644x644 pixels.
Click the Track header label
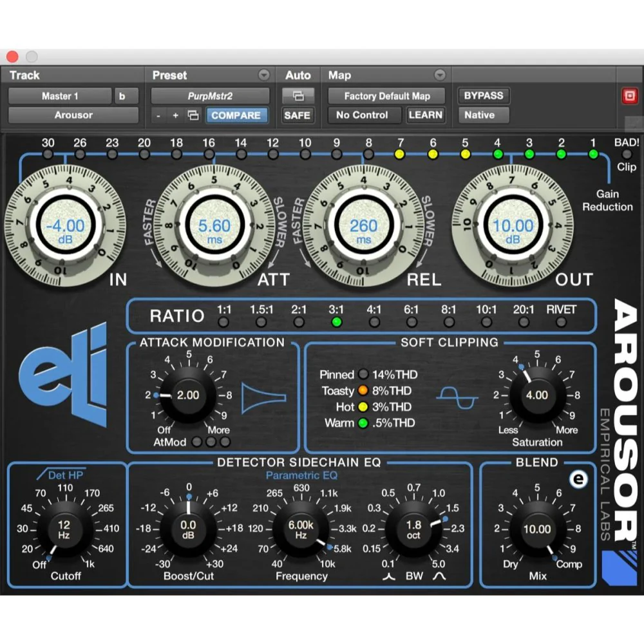[24, 75]
